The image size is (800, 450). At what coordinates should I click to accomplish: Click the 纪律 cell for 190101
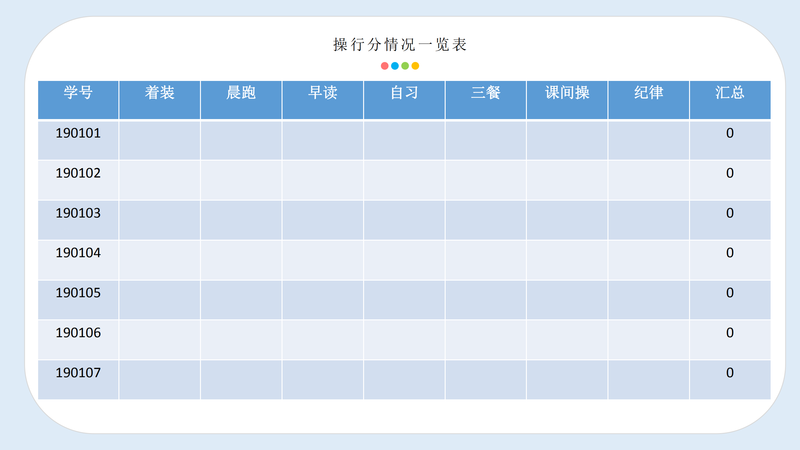(x=648, y=140)
